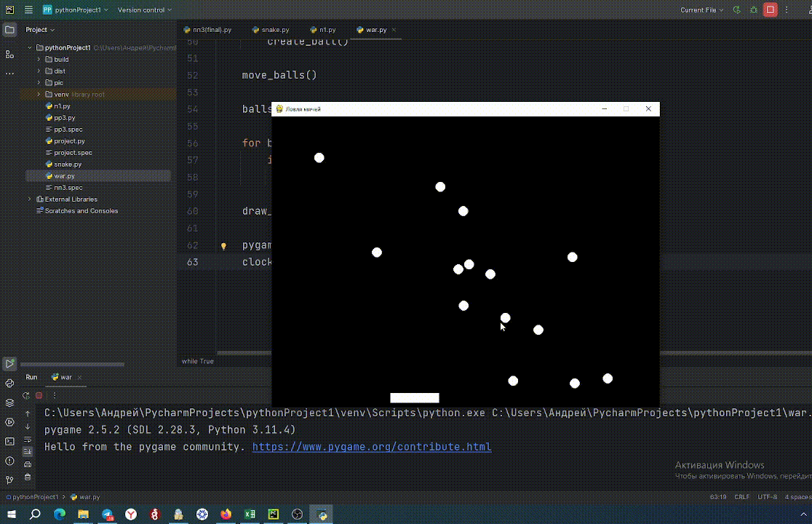The width and height of the screenshot is (812, 524).
Task: Open the pygame.org contribute link
Action: (371, 447)
